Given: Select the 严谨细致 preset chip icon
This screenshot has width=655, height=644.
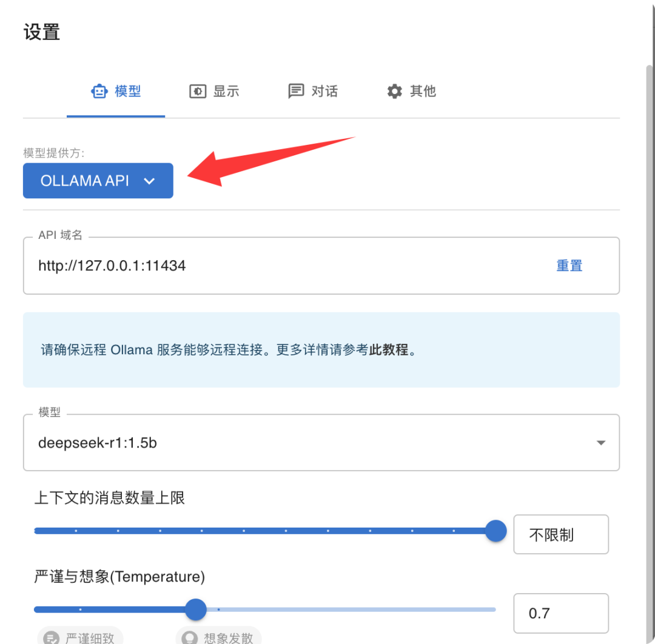Looking at the screenshot, I should (52, 638).
